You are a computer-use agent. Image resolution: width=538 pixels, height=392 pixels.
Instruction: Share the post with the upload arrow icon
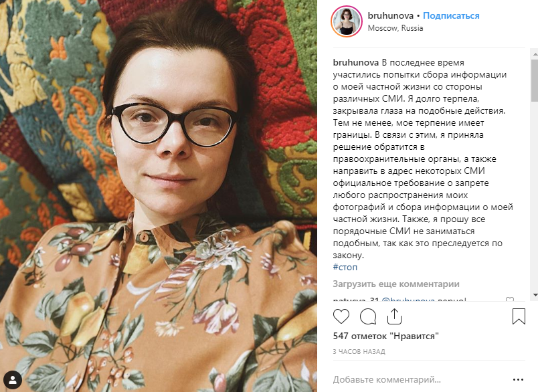coord(394,316)
